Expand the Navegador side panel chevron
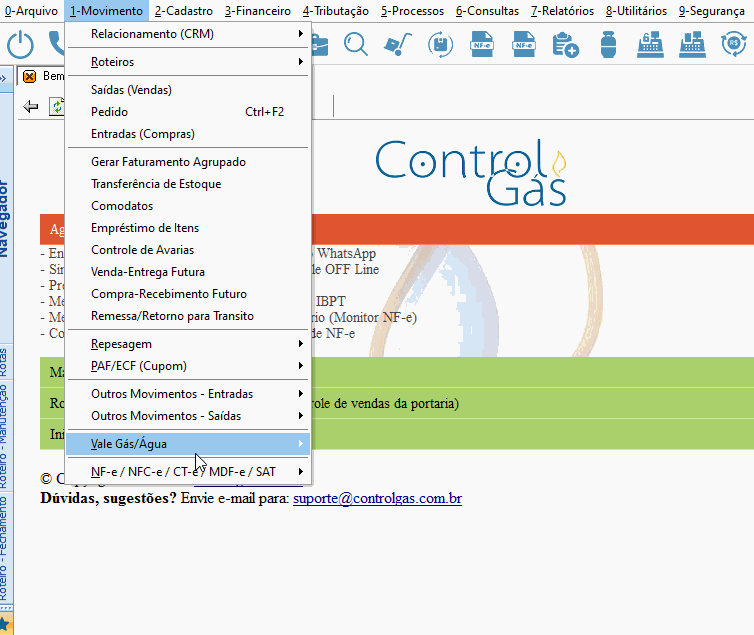The image size is (754, 635). tap(4, 77)
